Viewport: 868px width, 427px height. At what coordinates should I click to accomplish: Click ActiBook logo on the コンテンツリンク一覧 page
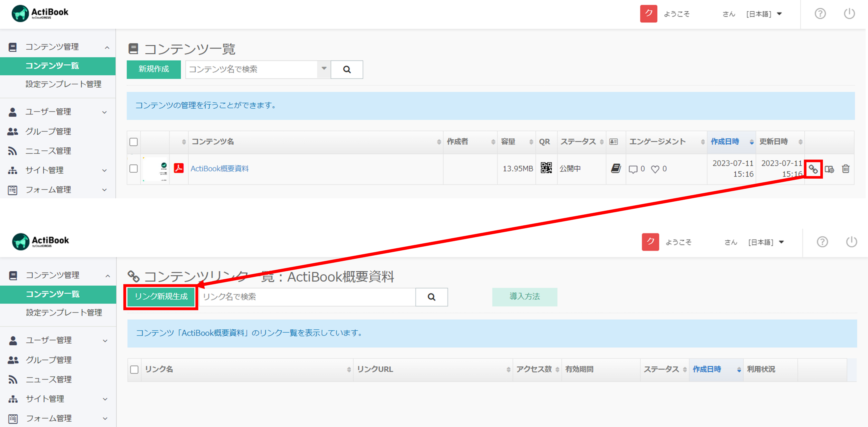(40, 242)
